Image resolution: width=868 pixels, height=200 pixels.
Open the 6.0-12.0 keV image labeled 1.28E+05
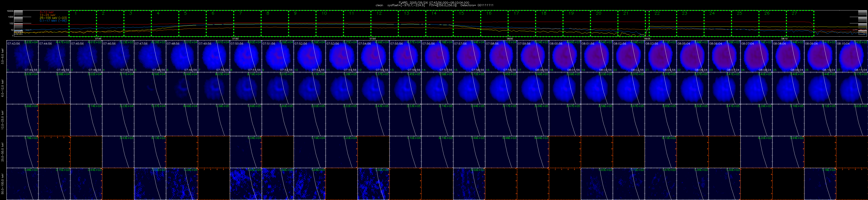[x=341, y=88]
